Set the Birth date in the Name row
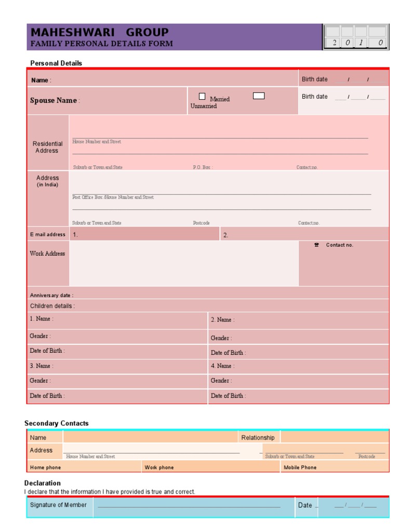The width and height of the screenshot is (399, 532). [344, 78]
